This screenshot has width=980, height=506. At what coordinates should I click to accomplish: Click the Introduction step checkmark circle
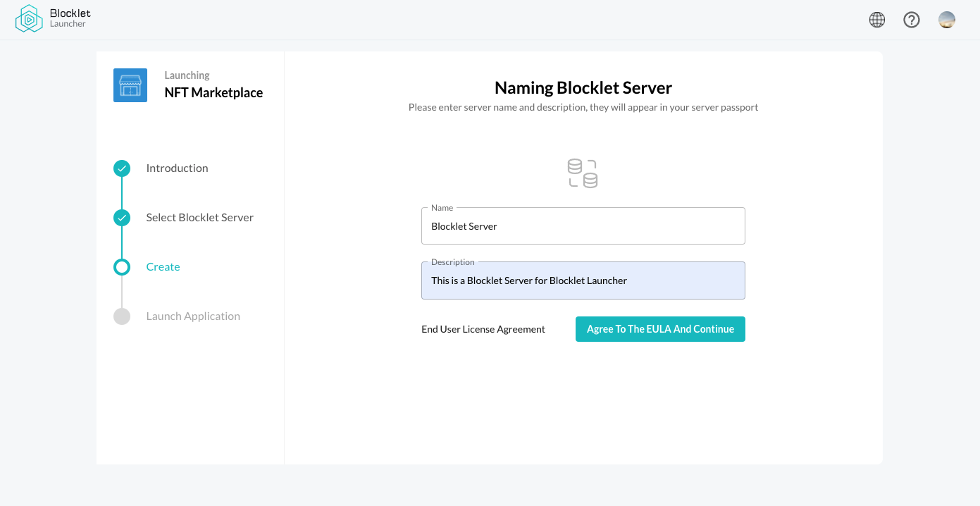pos(122,168)
